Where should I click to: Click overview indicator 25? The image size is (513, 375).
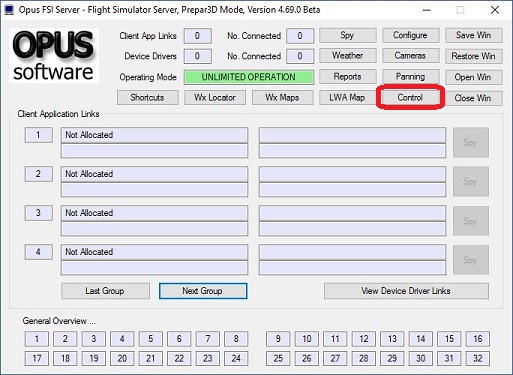tap(278, 359)
